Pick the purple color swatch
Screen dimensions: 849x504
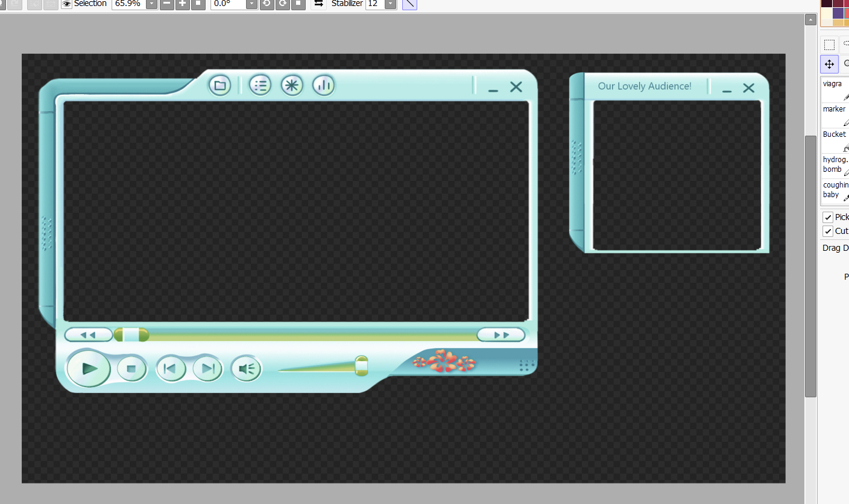[838, 13]
